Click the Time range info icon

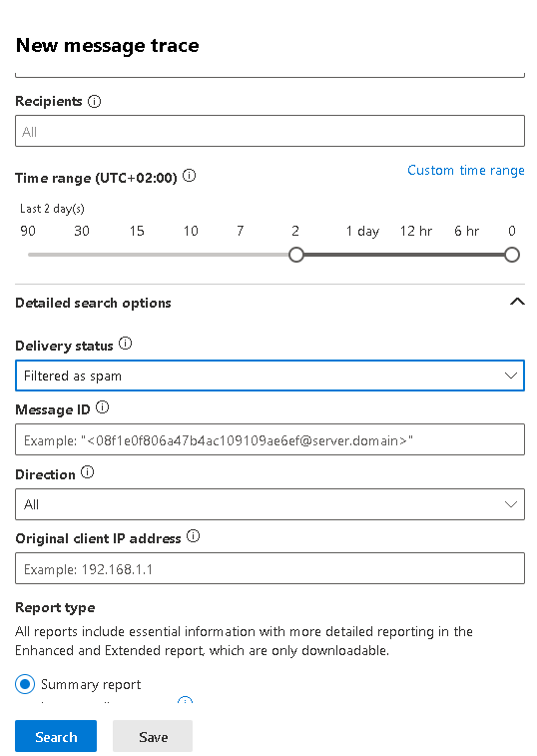point(190,176)
